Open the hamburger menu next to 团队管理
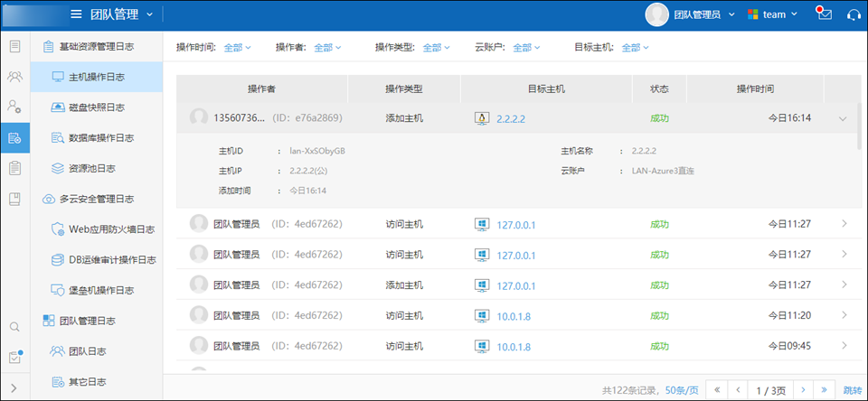The height and width of the screenshot is (401, 868). tap(76, 15)
